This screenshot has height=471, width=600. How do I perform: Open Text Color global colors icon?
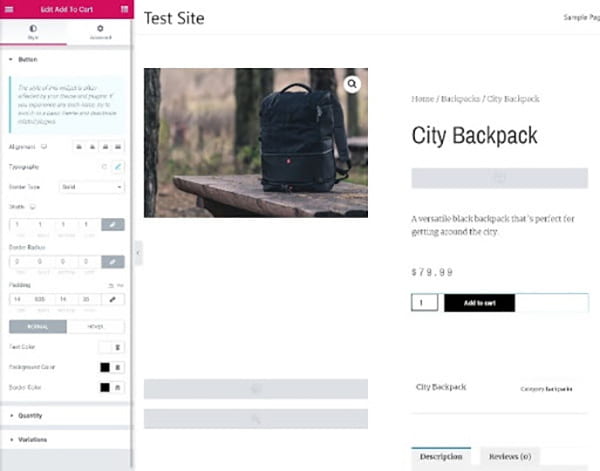coord(118,347)
